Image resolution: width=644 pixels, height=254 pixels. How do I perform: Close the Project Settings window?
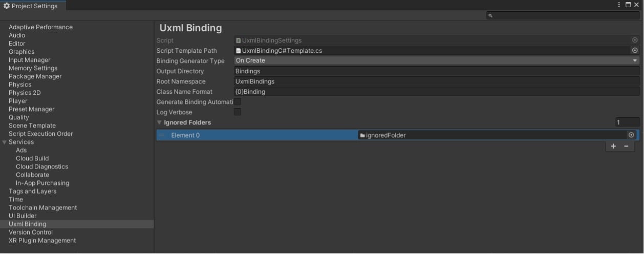tap(636, 5)
